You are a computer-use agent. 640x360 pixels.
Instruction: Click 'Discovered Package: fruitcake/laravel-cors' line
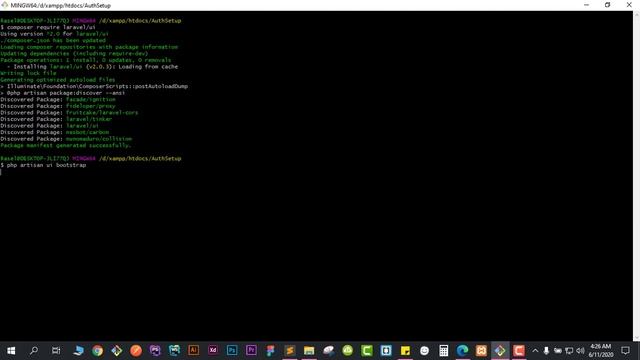[x=69, y=113]
